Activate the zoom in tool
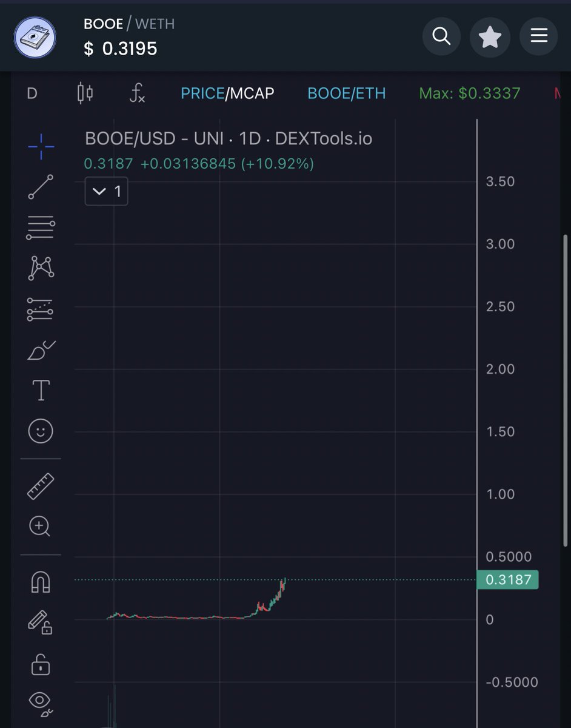This screenshot has width=571, height=728. 41,526
